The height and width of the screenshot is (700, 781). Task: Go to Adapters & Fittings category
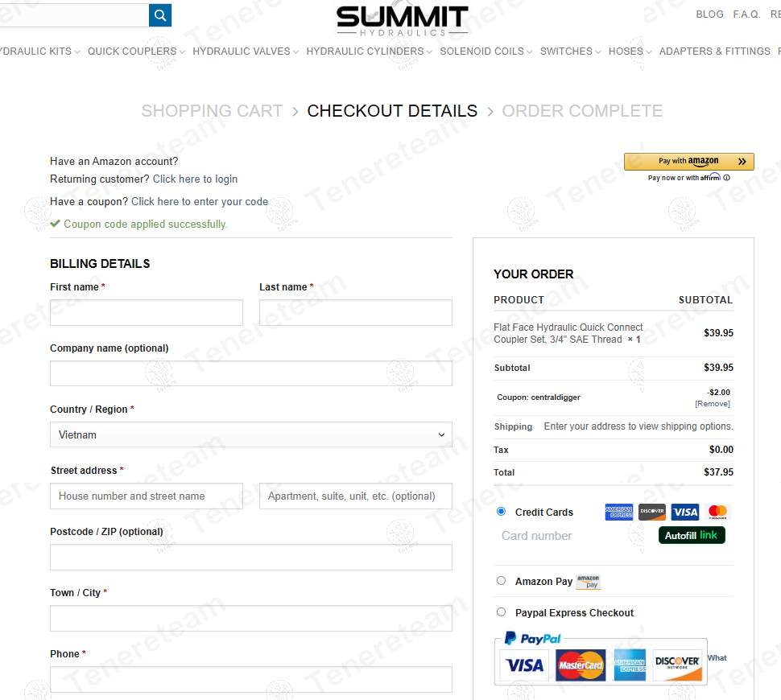[714, 51]
